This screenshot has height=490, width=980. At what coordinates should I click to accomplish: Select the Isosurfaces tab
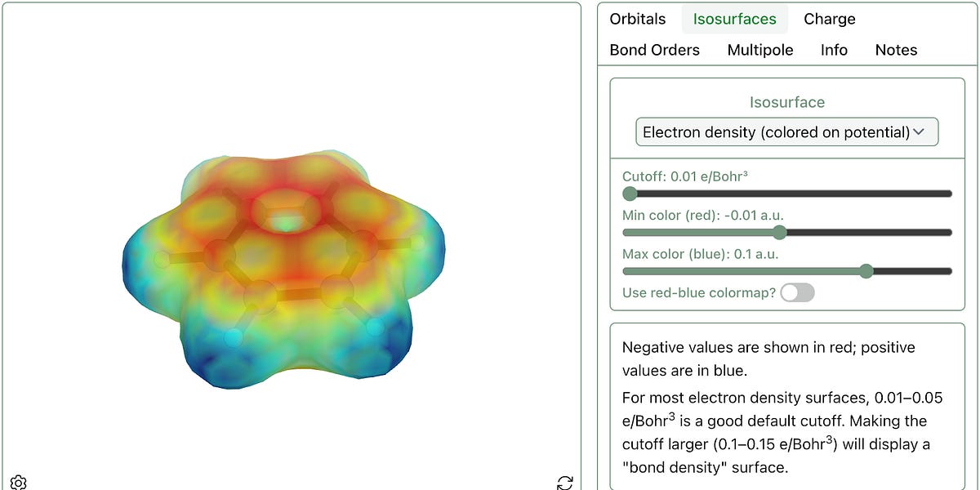[734, 19]
